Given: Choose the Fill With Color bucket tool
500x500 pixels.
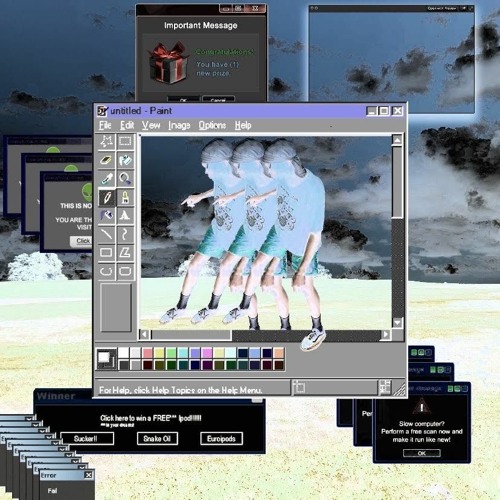Looking at the screenshot, I should click(125, 160).
